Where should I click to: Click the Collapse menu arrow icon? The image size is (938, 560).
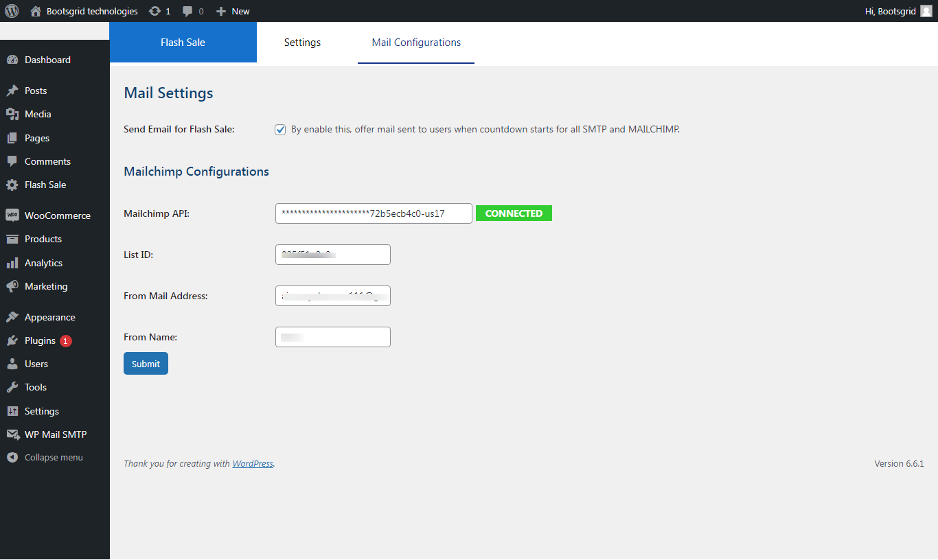click(x=12, y=457)
